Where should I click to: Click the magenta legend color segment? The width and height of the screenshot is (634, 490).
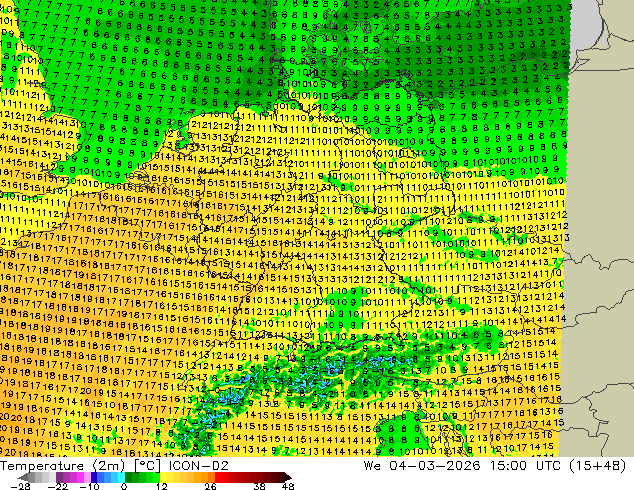(x=80, y=477)
